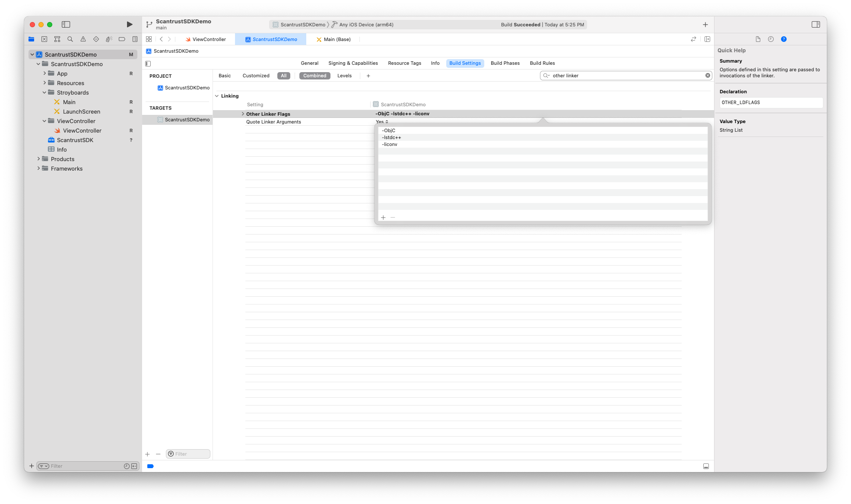Select the Levels view mode
Image resolution: width=851 pixels, height=504 pixels.
tap(344, 76)
